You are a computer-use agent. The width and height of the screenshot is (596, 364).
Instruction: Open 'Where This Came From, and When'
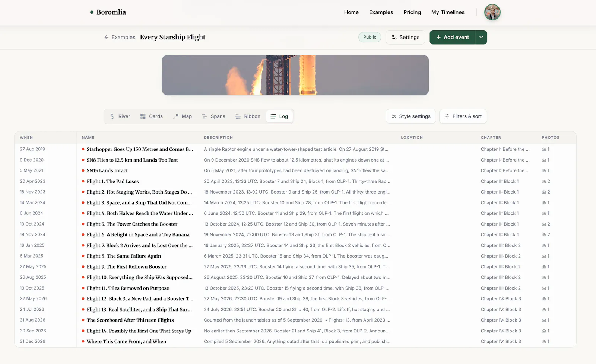click(126, 342)
